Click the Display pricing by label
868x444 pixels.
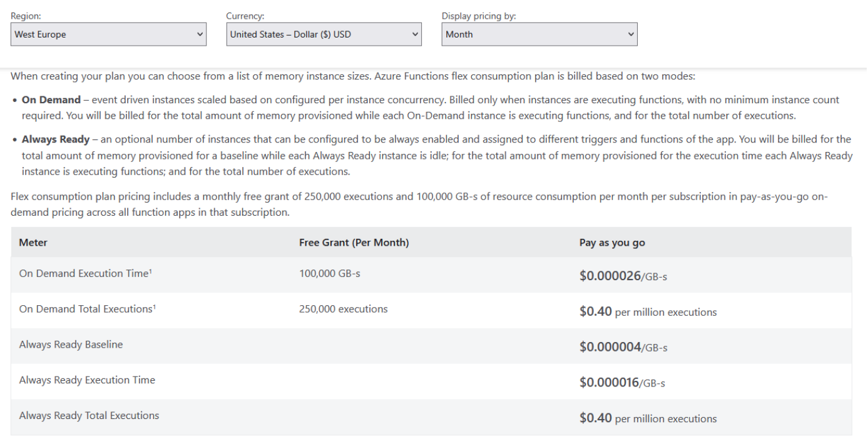pos(478,16)
